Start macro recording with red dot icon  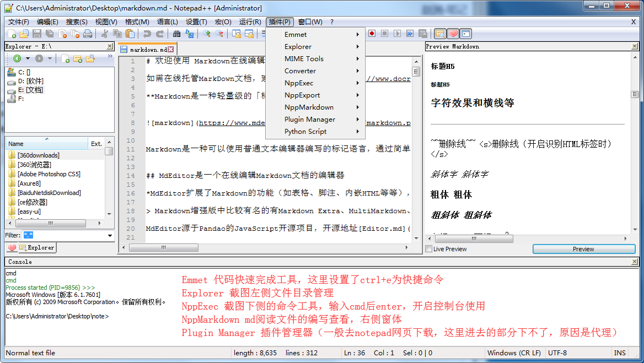(x=372, y=34)
